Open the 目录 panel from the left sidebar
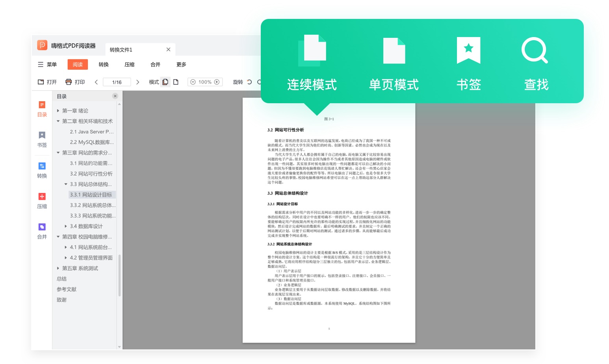Image resolution: width=609 pixels, height=364 pixels. (x=42, y=109)
